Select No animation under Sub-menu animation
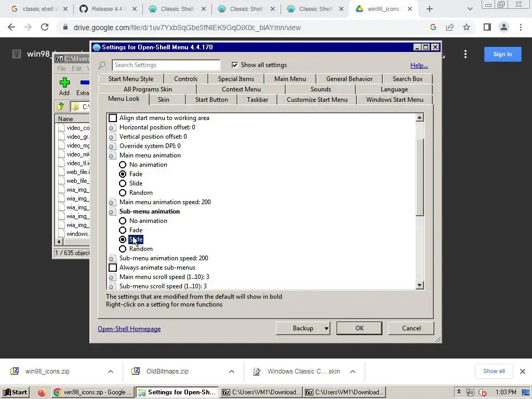Image resolution: width=532 pixels, height=399 pixels. [123, 221]
